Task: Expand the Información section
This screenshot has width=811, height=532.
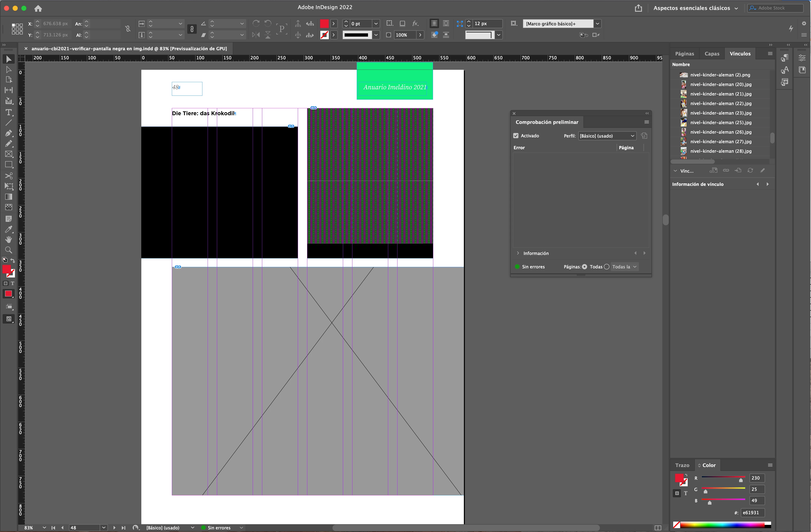Action: (x=518, y=253)
